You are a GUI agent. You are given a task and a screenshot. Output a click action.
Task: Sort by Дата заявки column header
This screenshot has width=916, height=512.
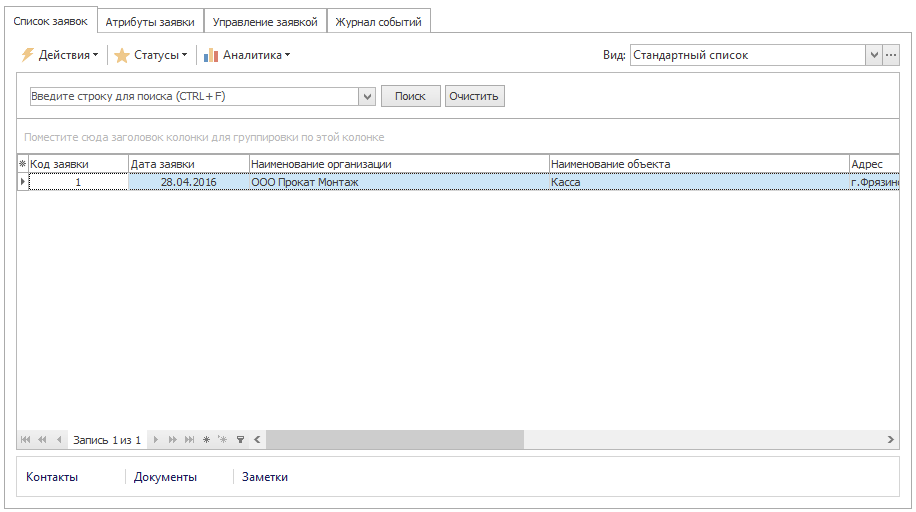coord(189,164)
